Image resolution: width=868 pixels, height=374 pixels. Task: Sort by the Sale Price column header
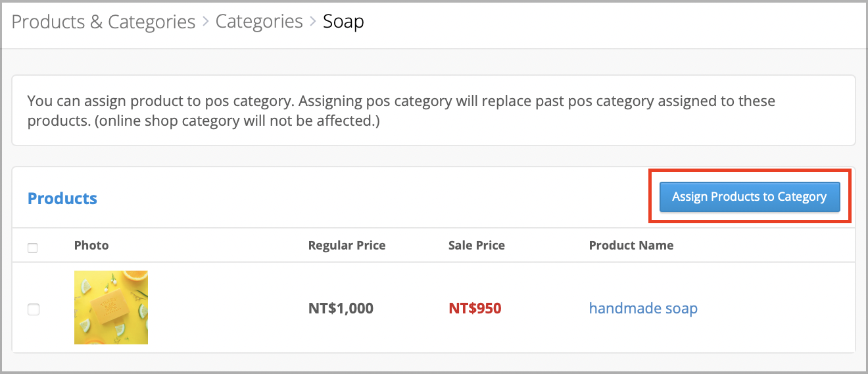click(477, 246)
